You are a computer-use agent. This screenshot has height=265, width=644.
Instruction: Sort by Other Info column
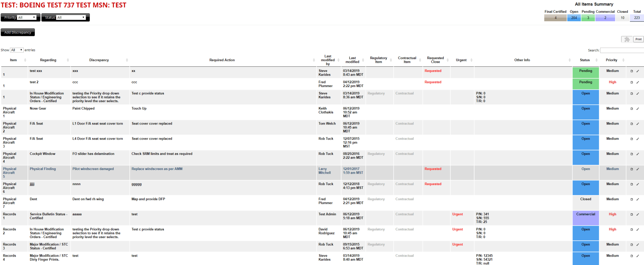click(x=523, y=60)
